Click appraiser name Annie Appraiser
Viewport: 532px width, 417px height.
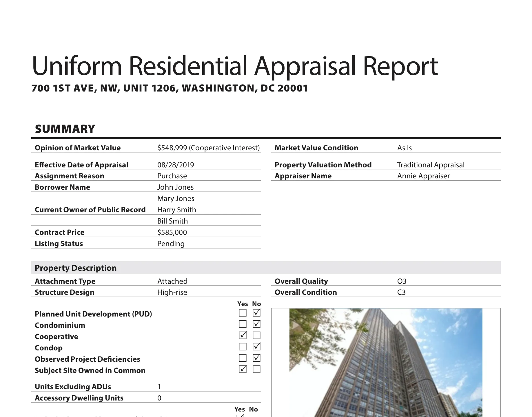(424, 176)
